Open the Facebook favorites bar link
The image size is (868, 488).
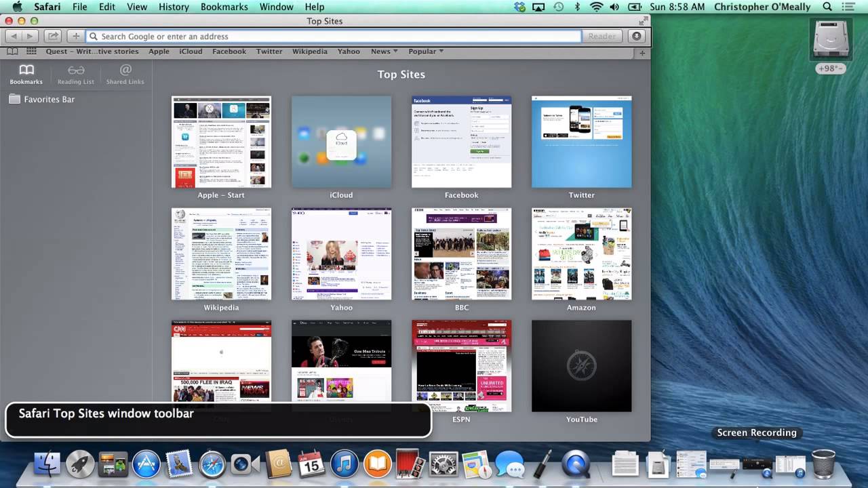pos(229,52)
